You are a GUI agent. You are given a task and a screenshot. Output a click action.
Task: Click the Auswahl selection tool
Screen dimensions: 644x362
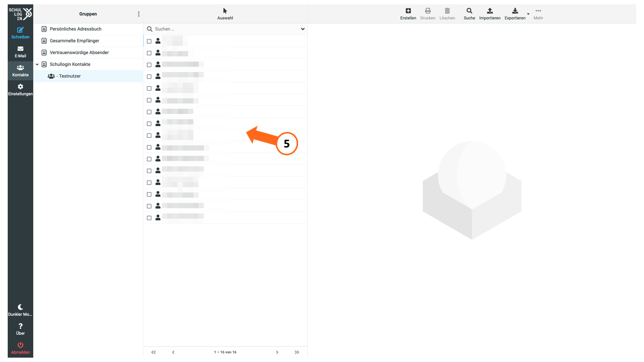click(225, 14)
